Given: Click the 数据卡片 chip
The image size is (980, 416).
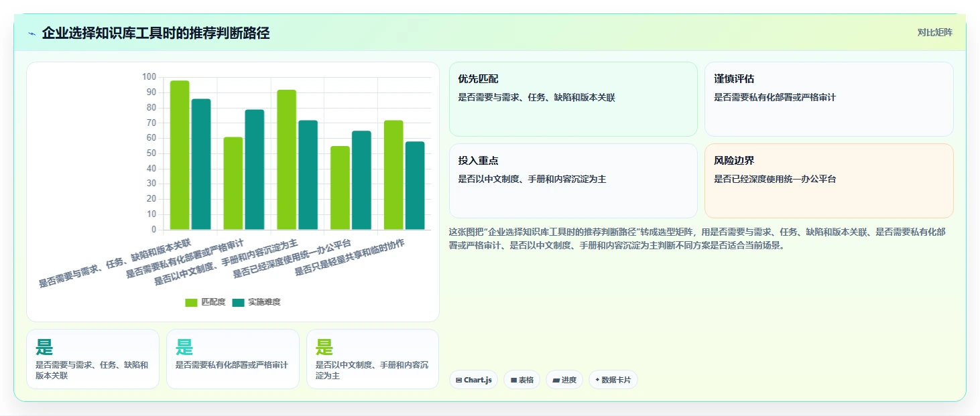Looking at the screenshot, I should point(613,380).
